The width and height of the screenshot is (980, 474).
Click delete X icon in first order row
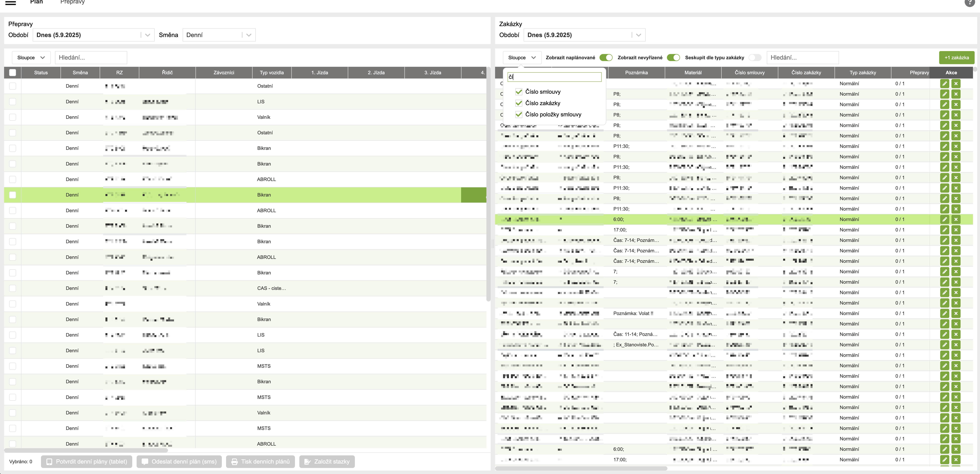click(x=956, y=83)
